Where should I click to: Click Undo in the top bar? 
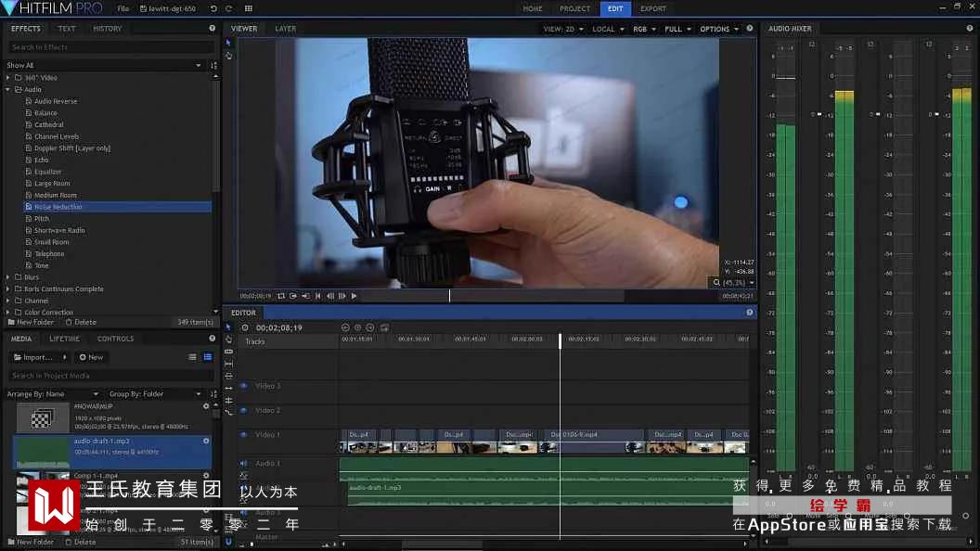point(213,8)
